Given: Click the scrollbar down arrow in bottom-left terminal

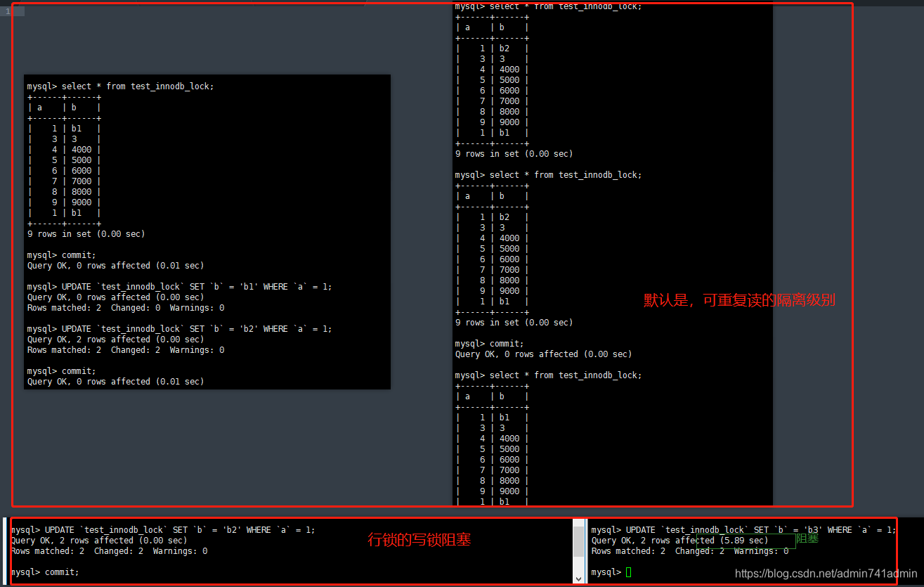Looking at the screenshot, I should click(x=579, y=579).
